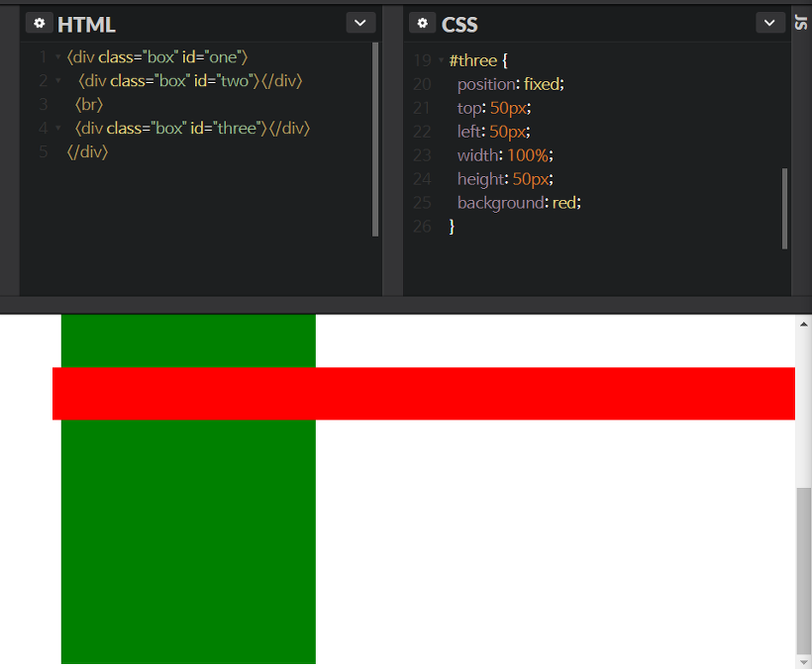Place cursor on 'width: 100%;' line

(505, 154)
